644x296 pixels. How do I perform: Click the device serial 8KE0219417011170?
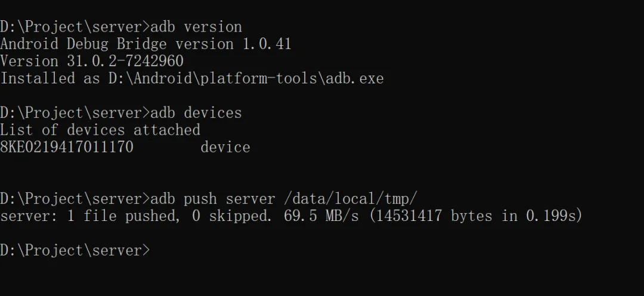coord(67,147)
